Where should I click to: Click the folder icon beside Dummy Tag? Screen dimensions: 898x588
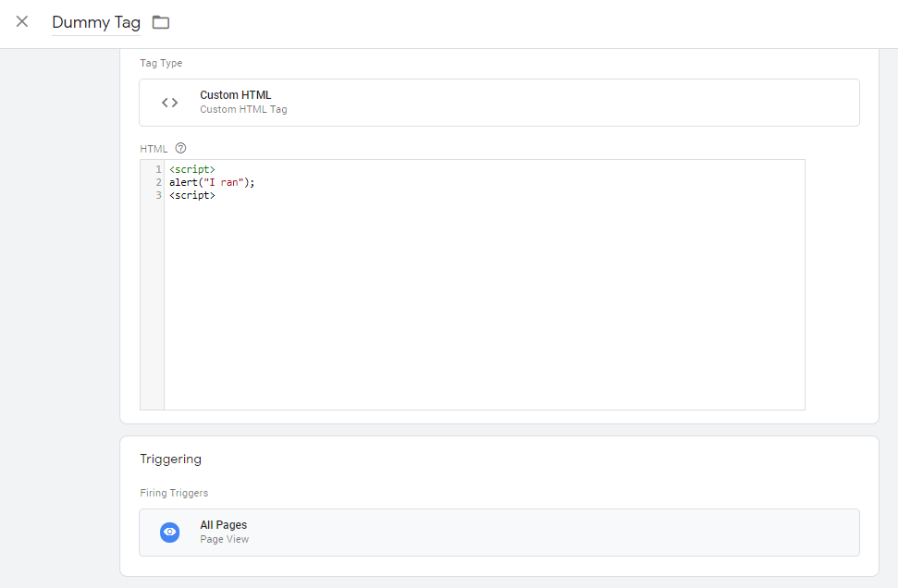161,22
